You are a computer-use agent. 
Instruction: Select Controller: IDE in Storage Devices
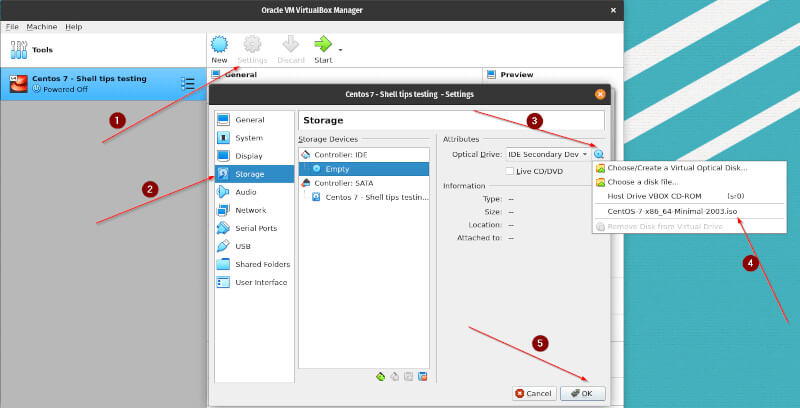[364, 155]
